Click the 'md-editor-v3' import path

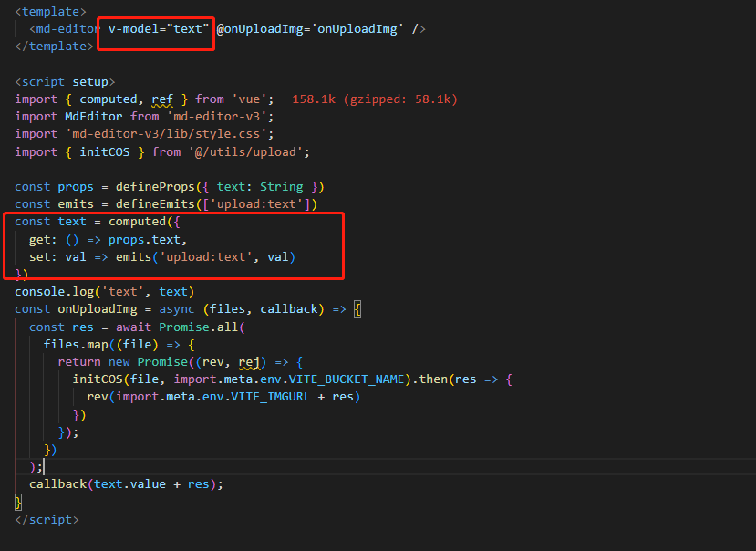(218, 116)
